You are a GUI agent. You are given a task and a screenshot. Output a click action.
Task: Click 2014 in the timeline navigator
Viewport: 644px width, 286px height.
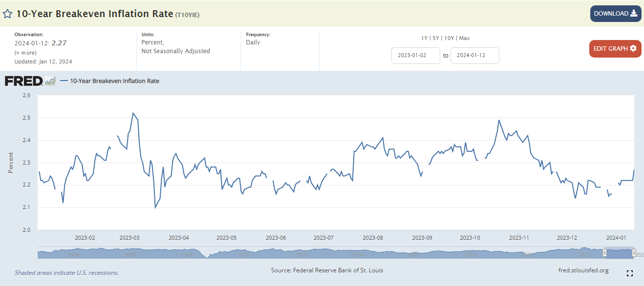pyautogui.click(x=356, y=255)
